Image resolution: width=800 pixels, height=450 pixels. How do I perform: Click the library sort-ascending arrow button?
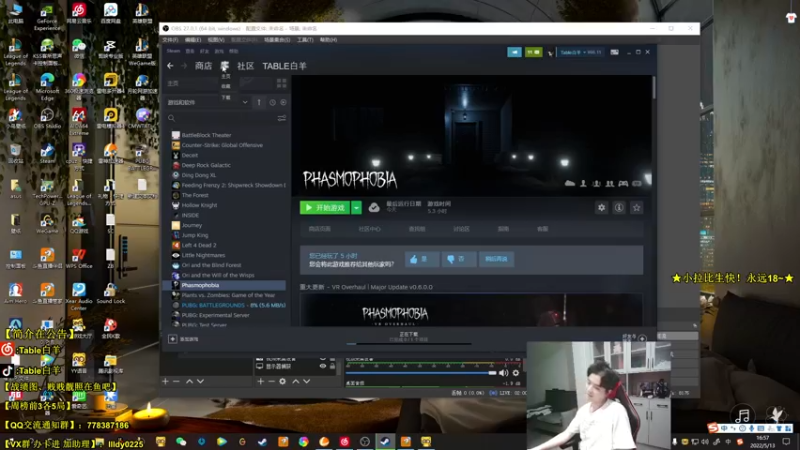(x=259, y=103)
